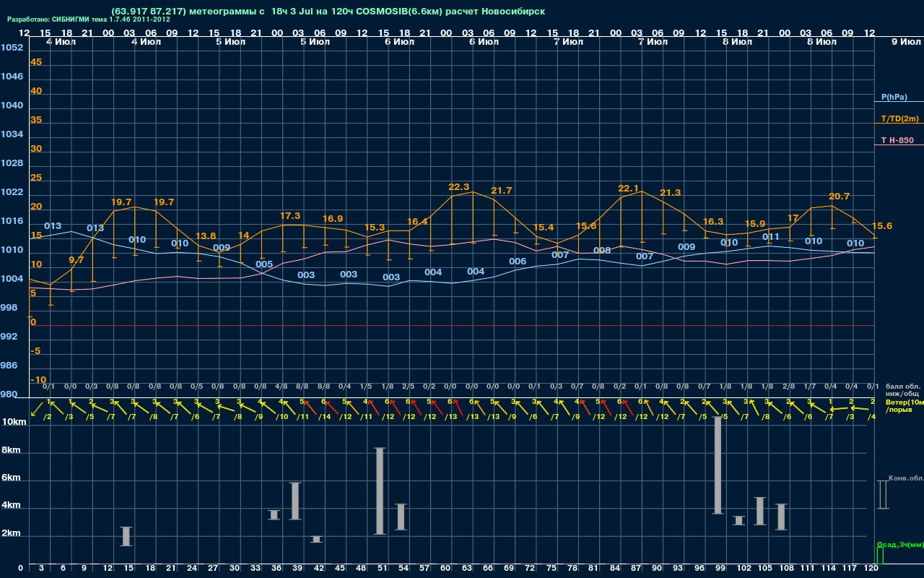Click the 21.3 temperature label

pos(671,193)
